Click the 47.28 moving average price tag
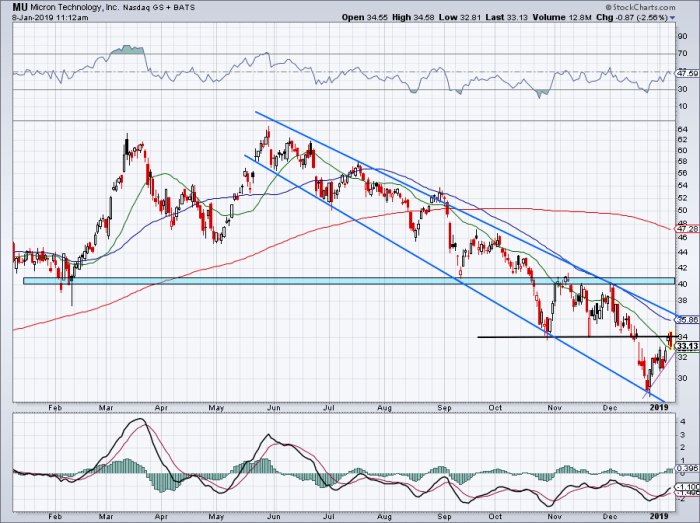The image size is (700, 523). pos(687,228)
